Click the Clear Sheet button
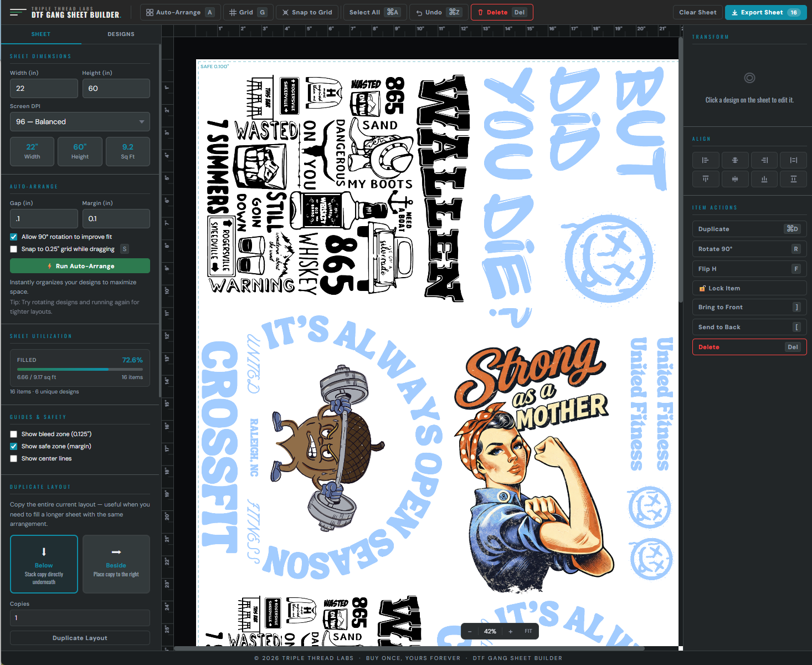Image resolution: width=812 pixels, height=665 pixels. point(697,12)
